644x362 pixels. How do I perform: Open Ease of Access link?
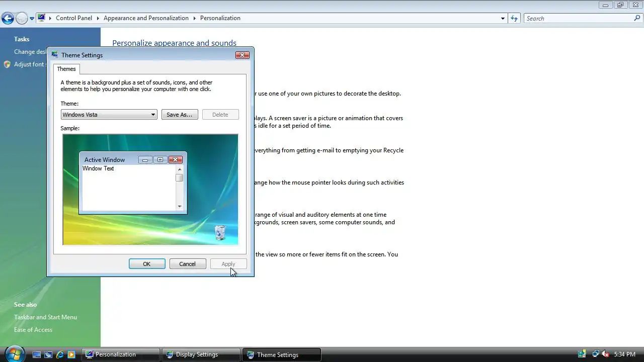33,330
